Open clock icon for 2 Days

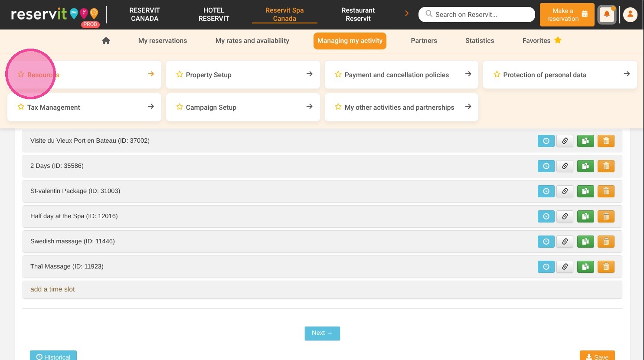coord(546,166)
